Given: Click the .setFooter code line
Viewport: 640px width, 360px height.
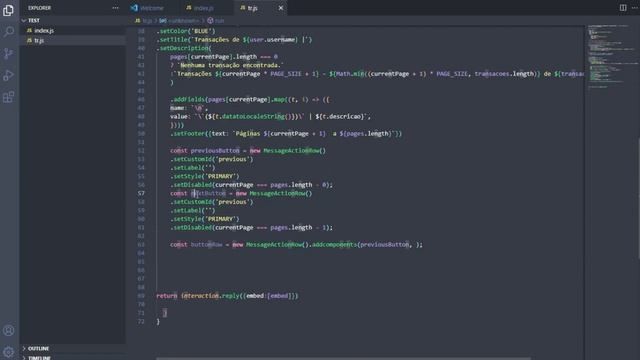Looking at the screenshot, I should tap(286, 133).
